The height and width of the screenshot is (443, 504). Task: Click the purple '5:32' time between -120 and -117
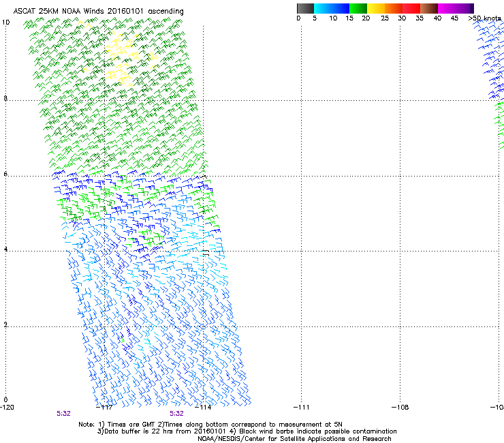pos(63,414)
